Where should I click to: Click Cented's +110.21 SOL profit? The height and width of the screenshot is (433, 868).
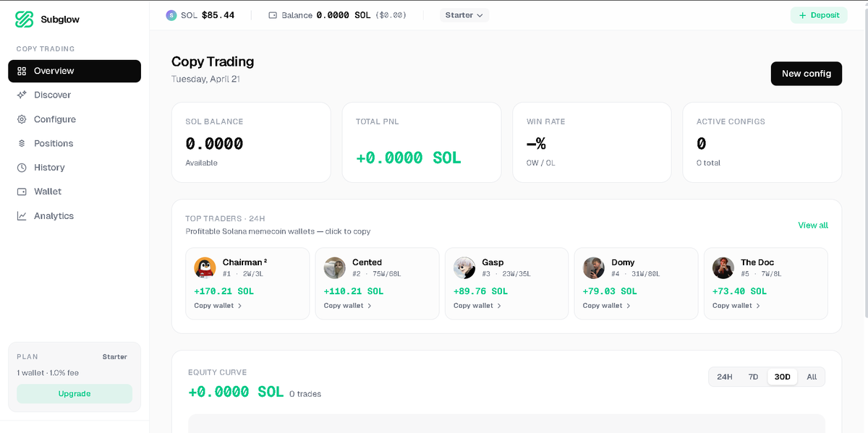(x=354, y=291)
